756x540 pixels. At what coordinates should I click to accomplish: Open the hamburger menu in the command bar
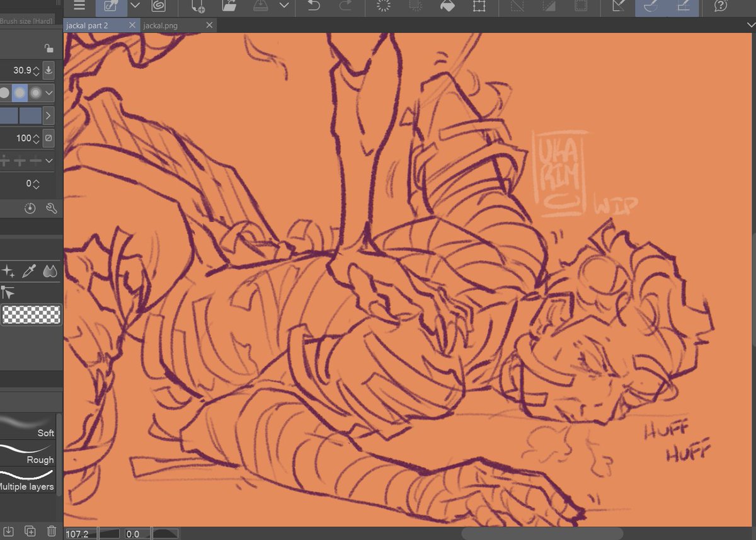[79, 6]
